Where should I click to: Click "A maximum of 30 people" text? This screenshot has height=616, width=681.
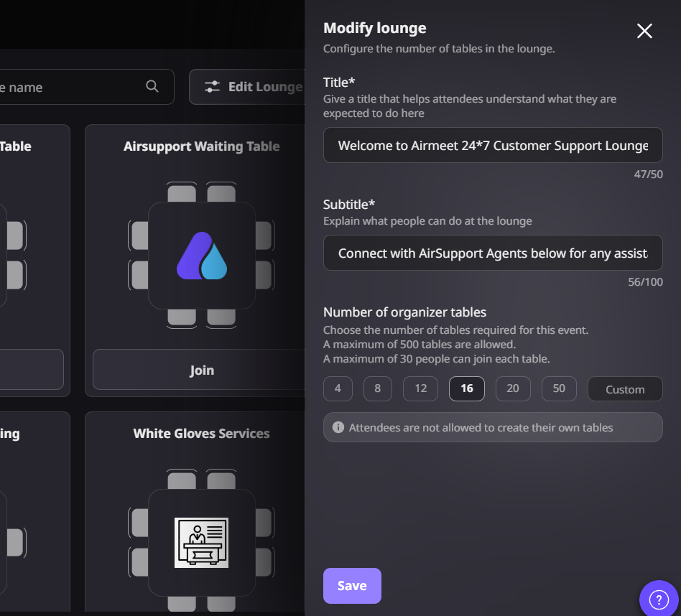pyautogui.click(x=437, y=358)
